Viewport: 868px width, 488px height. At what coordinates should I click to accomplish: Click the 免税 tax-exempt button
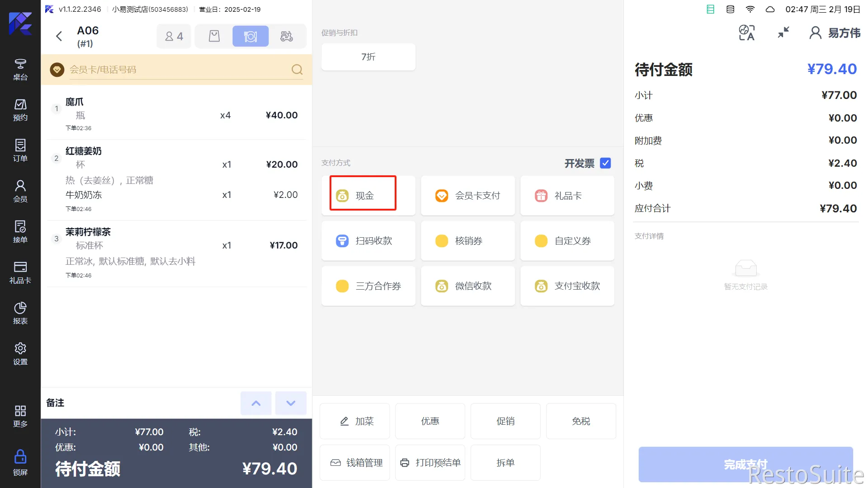pos(581,421)
